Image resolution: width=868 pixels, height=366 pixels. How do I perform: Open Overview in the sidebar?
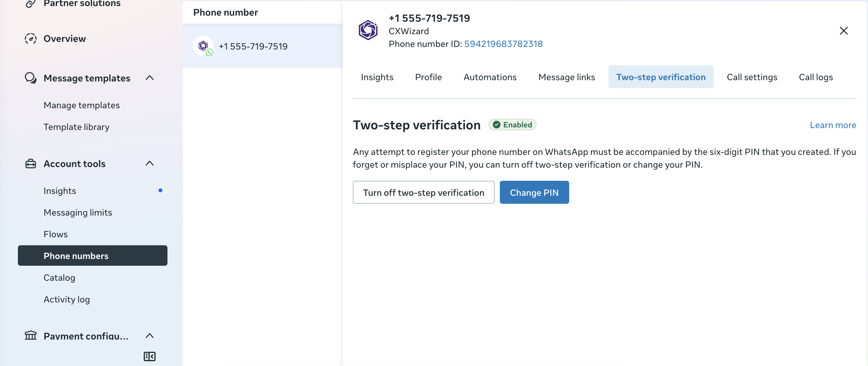click(65, 39)
